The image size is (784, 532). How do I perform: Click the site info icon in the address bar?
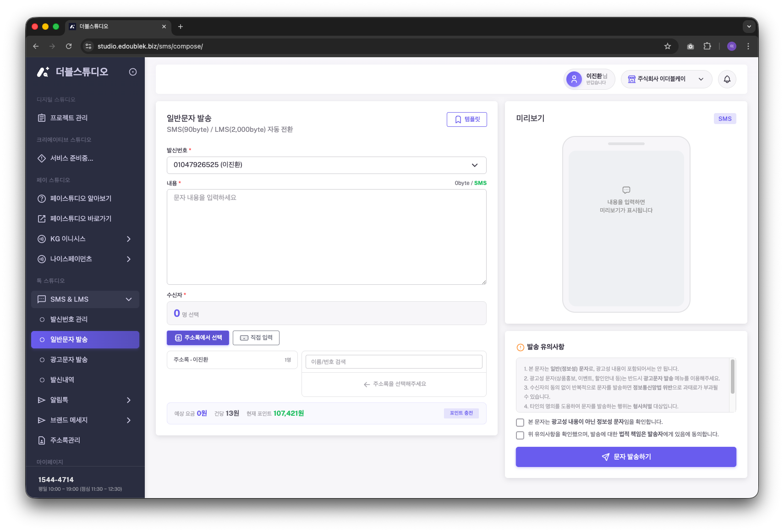[89, 46]
